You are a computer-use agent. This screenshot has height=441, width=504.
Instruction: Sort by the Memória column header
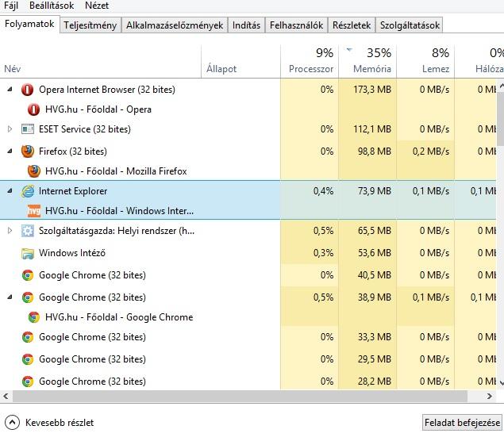pos(367,61)
